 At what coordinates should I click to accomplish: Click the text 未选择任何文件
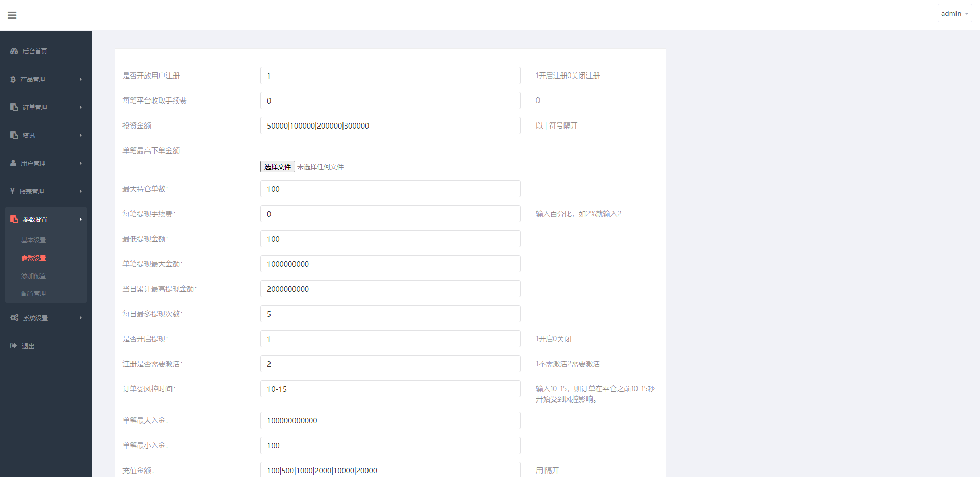(320, 167)
